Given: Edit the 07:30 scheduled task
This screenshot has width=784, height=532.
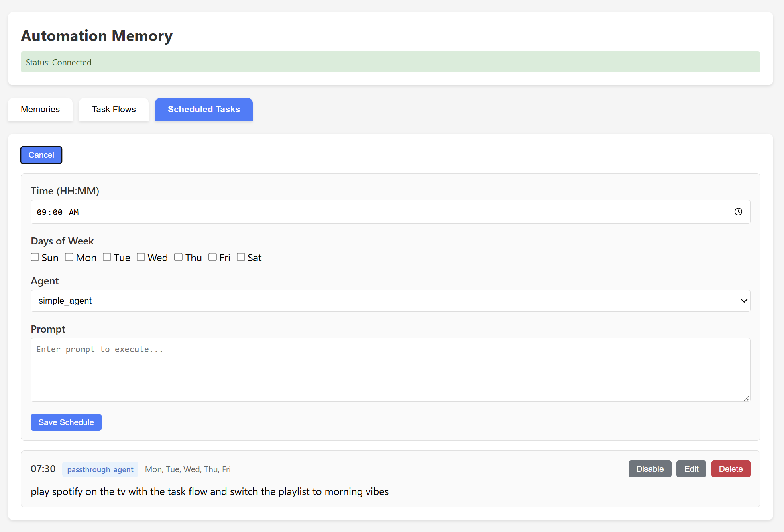Looking at the screenshot, I should (691, 469).
